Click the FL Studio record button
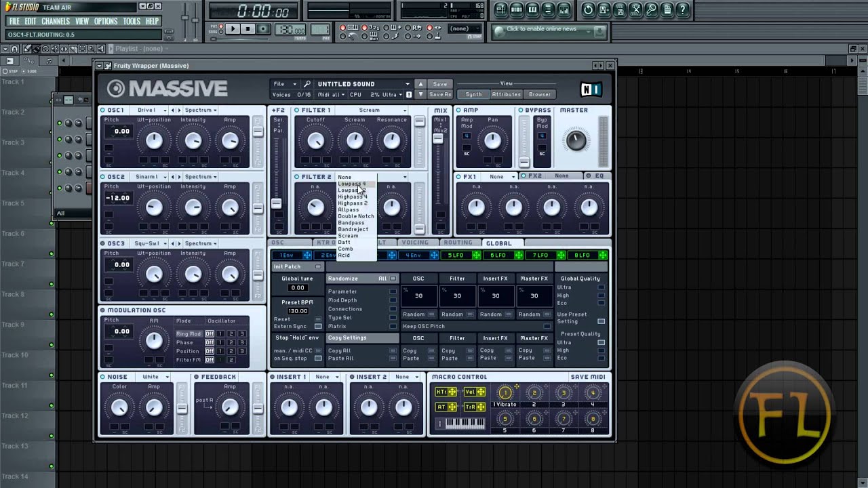Screen dimensions: 868x488 263,29
